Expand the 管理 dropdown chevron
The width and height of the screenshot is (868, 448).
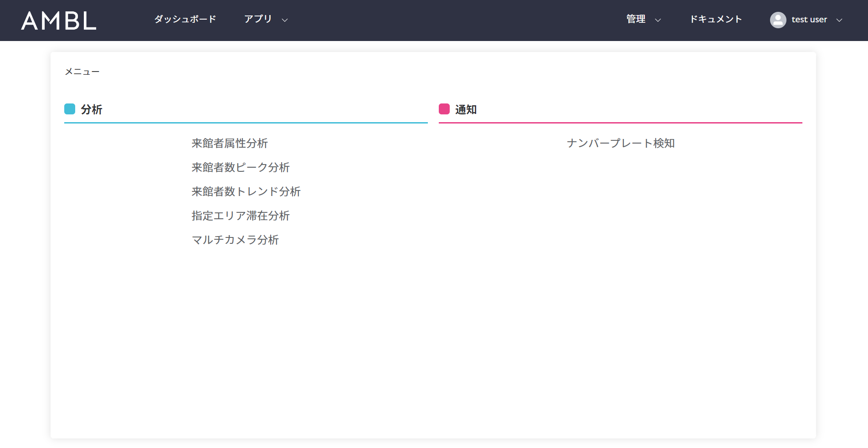coord(658,20)
